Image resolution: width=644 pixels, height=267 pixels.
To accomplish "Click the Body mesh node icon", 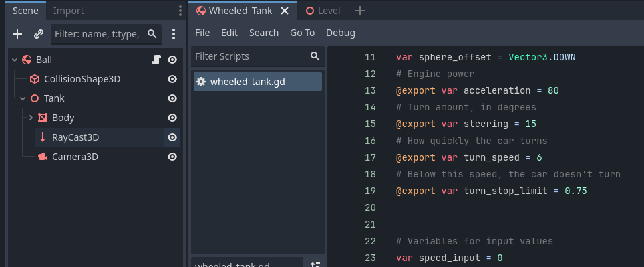I will click(43, 118).
